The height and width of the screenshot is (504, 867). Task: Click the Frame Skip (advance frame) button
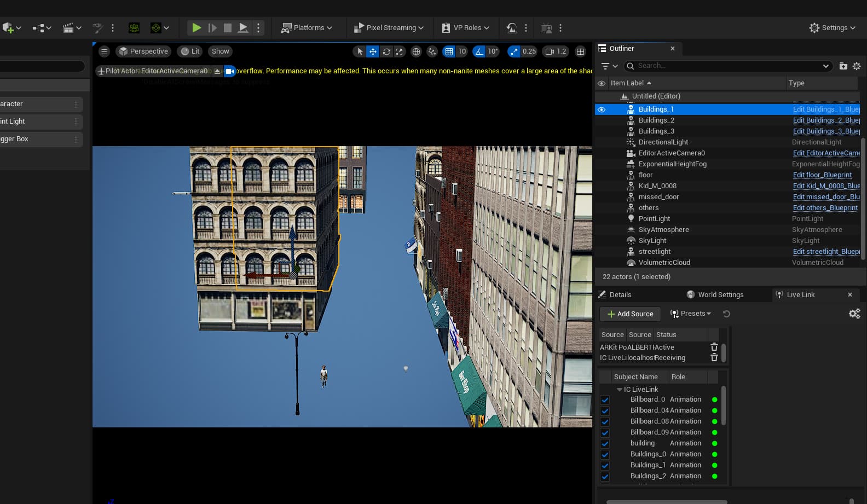click(x=212, y=27)
